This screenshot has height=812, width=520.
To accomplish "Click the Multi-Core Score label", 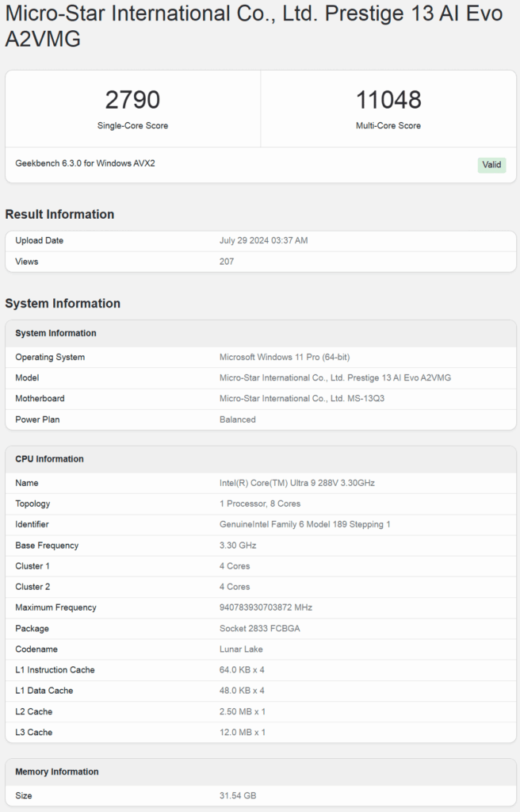I will coord(388,126).
